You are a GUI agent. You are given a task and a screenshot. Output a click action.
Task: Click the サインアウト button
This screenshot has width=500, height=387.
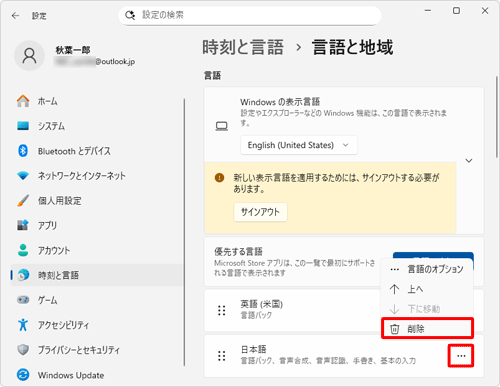260,212
